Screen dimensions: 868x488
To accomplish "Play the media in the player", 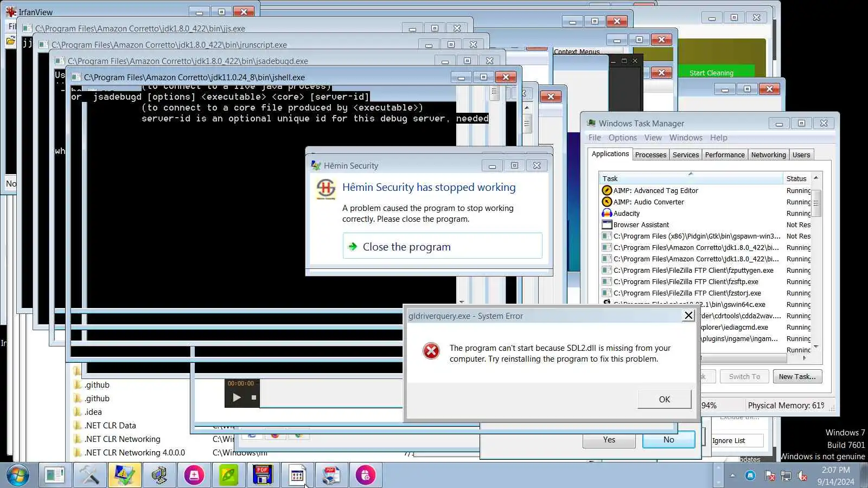I will point(237,397).
